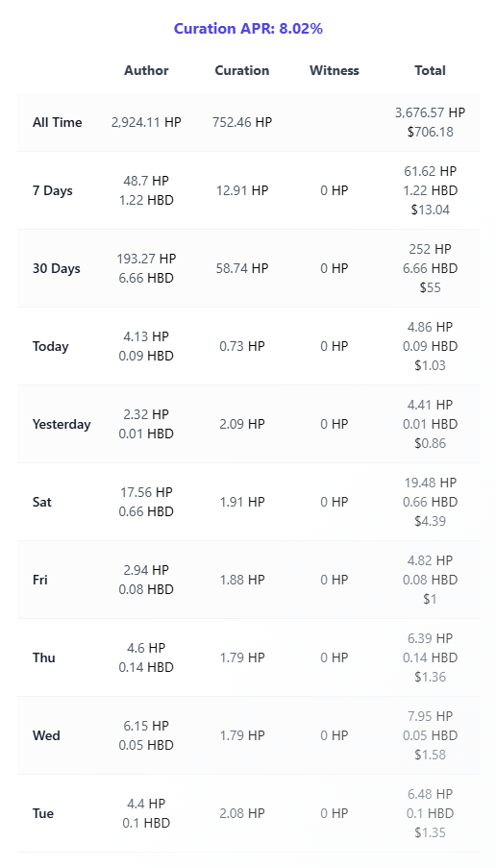
Task: Click the Today row label
Action: tap(50, 347)
